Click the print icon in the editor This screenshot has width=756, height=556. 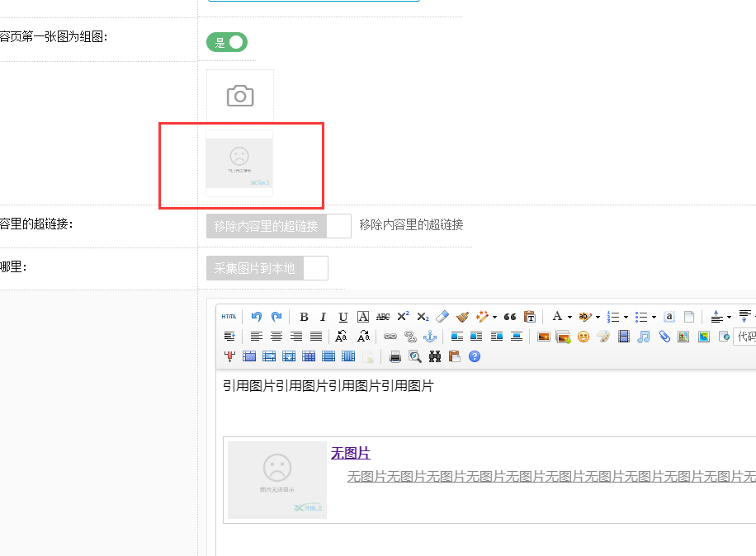[395, 356]
